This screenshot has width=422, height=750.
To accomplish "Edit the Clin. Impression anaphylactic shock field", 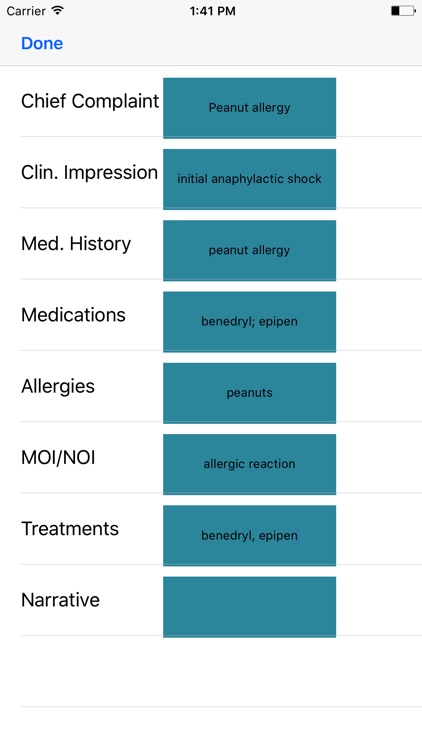I will pos(249,179).
